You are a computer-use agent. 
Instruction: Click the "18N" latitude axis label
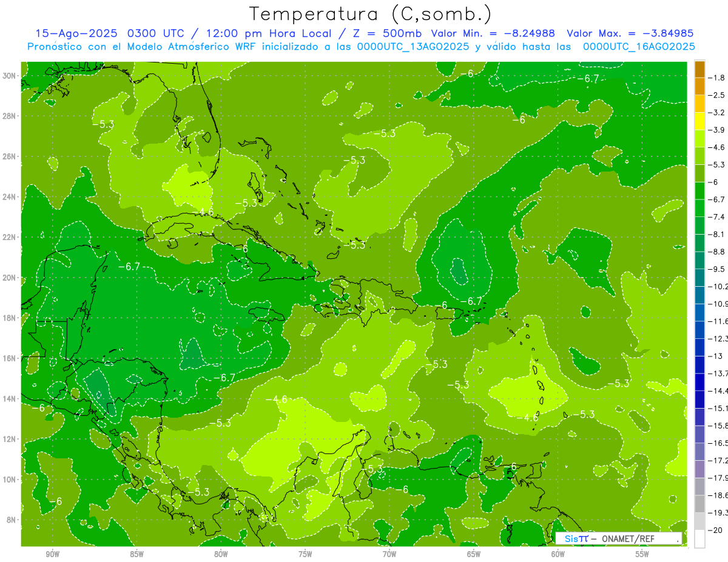pos(10,318)
